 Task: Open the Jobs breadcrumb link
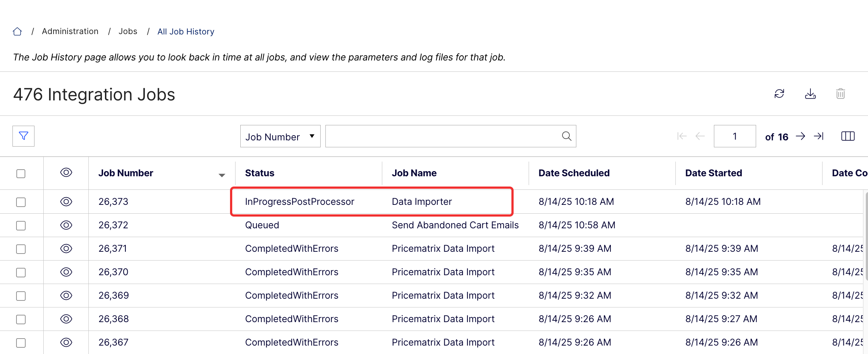(x=128, y=32)
